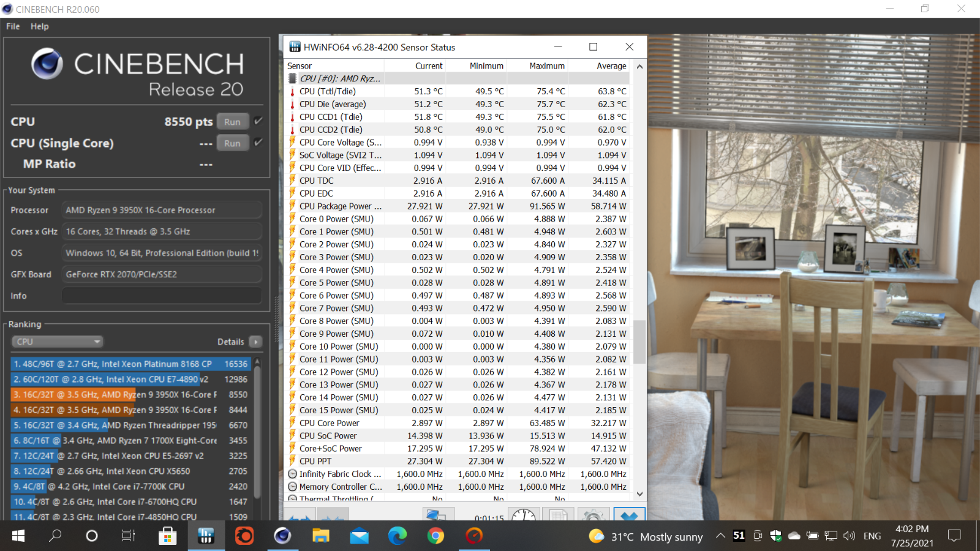Open Google Chrome from the taskbar

435,536
